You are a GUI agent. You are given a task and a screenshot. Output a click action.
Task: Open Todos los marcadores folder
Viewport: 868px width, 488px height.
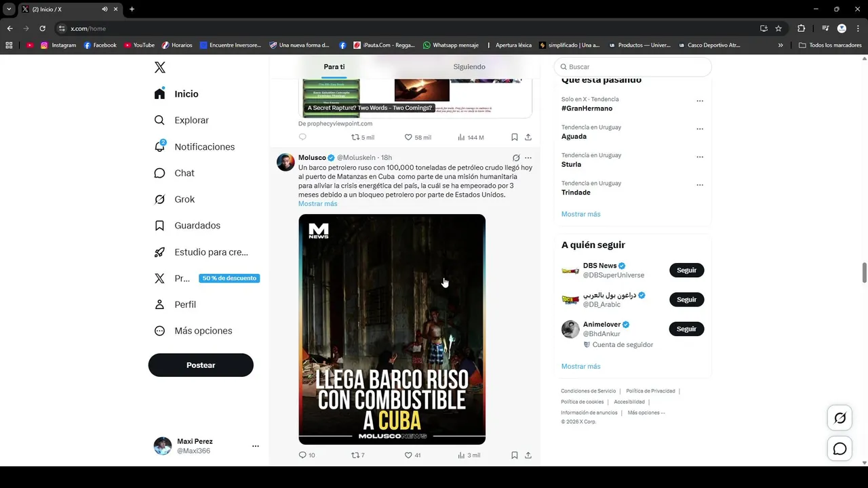[830, 45]
